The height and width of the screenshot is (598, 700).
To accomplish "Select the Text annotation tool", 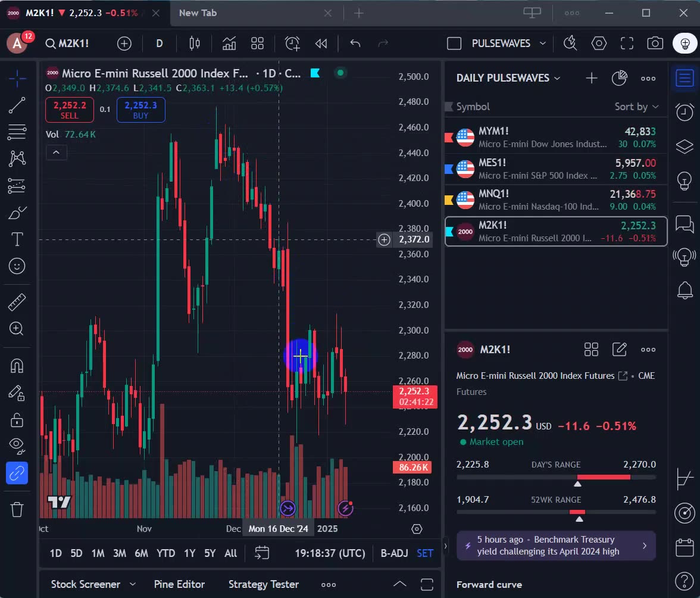I will point(17,239).
